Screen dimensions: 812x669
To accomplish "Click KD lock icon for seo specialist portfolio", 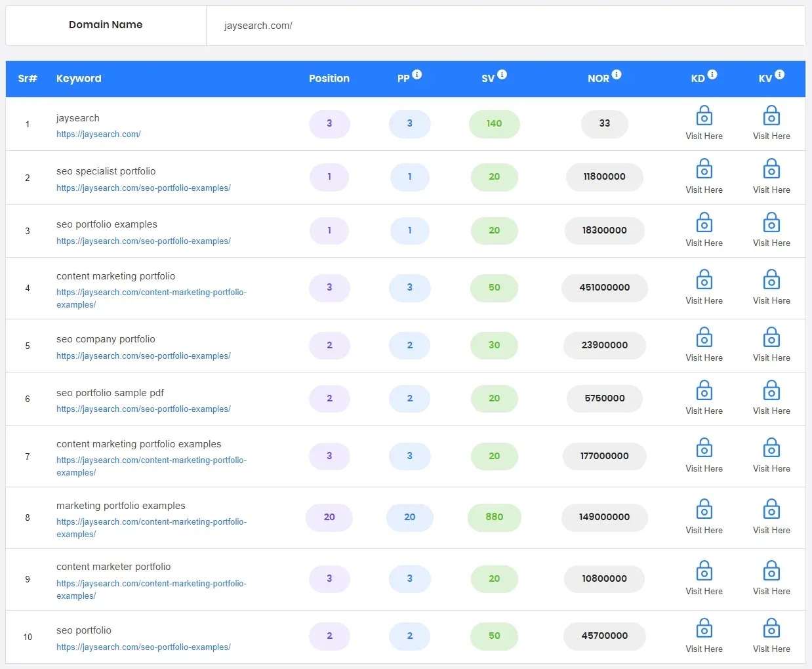I will click(704, 169).
